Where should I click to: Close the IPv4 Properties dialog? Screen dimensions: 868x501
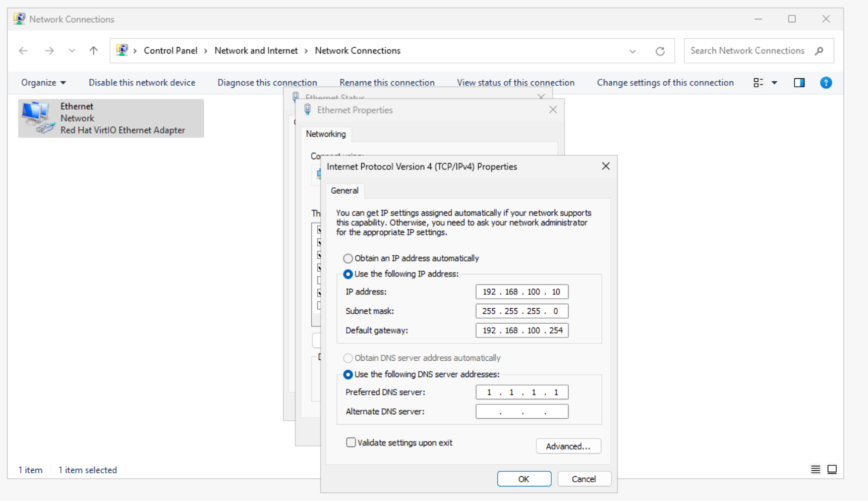606,167
